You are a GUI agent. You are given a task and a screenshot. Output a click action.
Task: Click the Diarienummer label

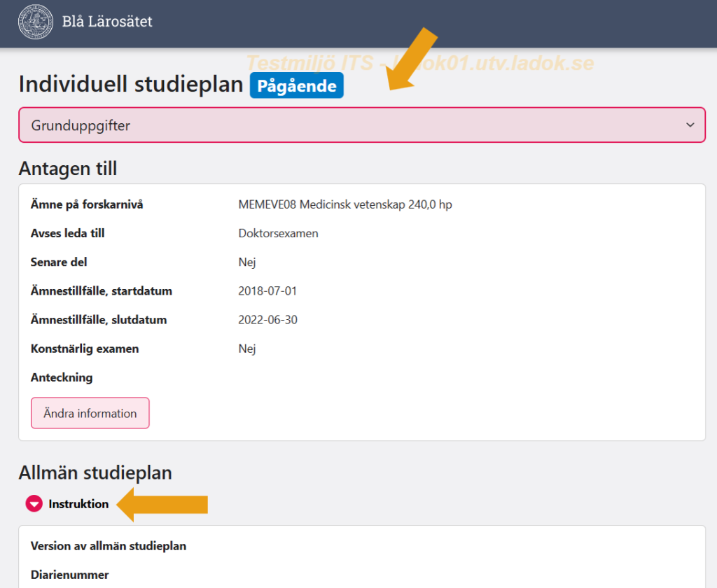[69, 575]
